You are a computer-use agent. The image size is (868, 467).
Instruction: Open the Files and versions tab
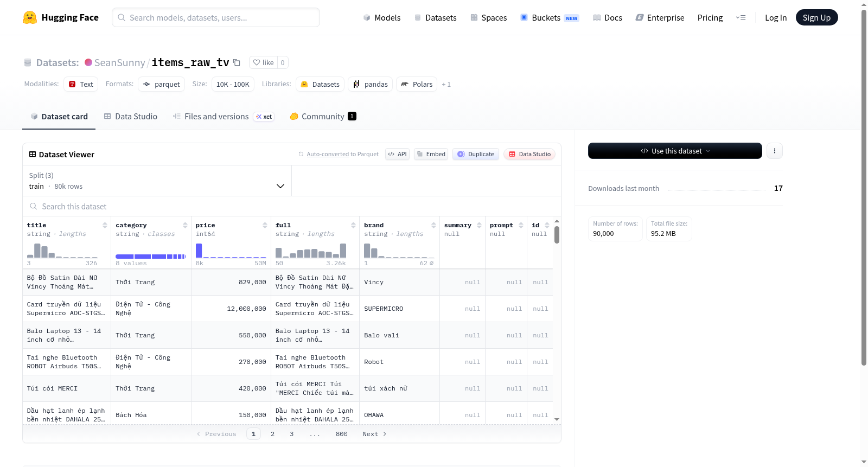click(223, 116)
